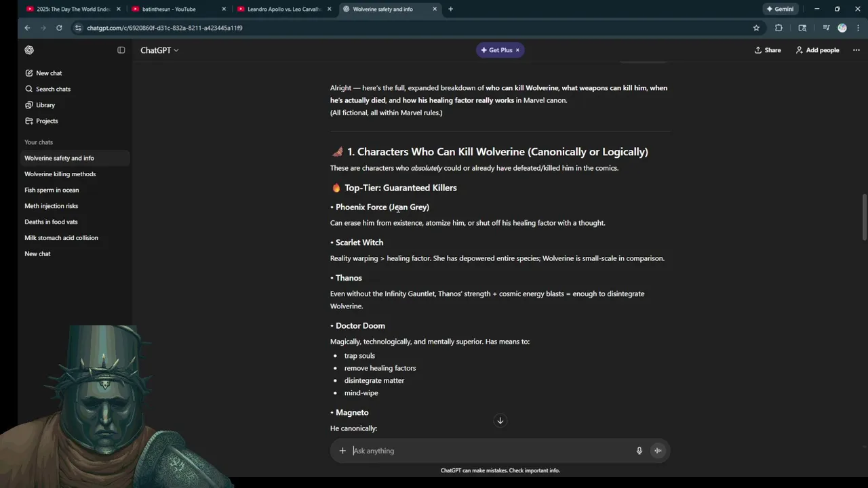
Task: Open the browser Extensions puzzle icon
Action: pos(778,28)
